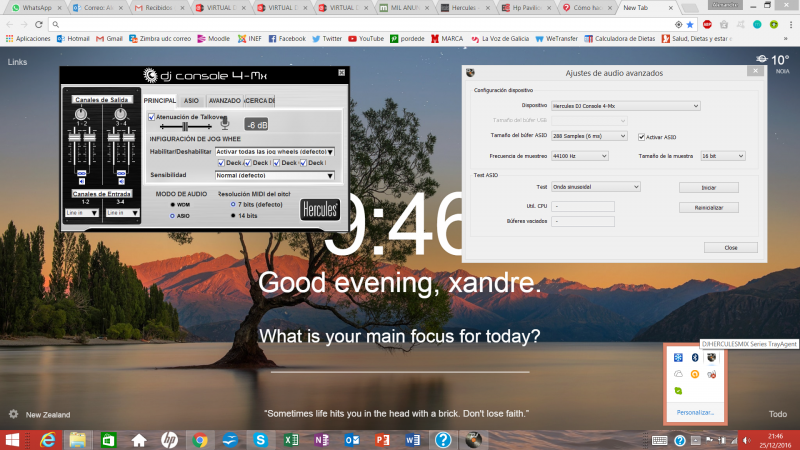Image resolution: width=800 pixels, height=450 pixels.
Task: Mute output channels 1-2 via speaker icon
Action: click(82, 181)
